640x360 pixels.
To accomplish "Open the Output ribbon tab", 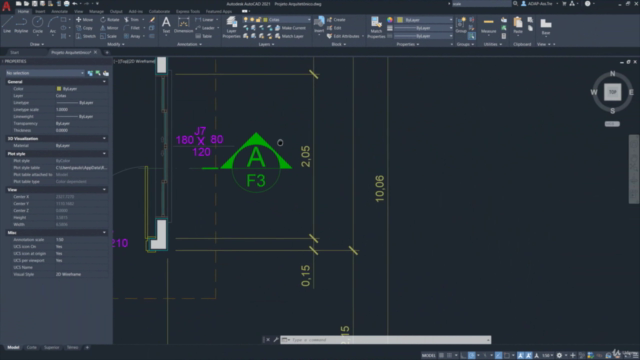I will coord(116,11).
